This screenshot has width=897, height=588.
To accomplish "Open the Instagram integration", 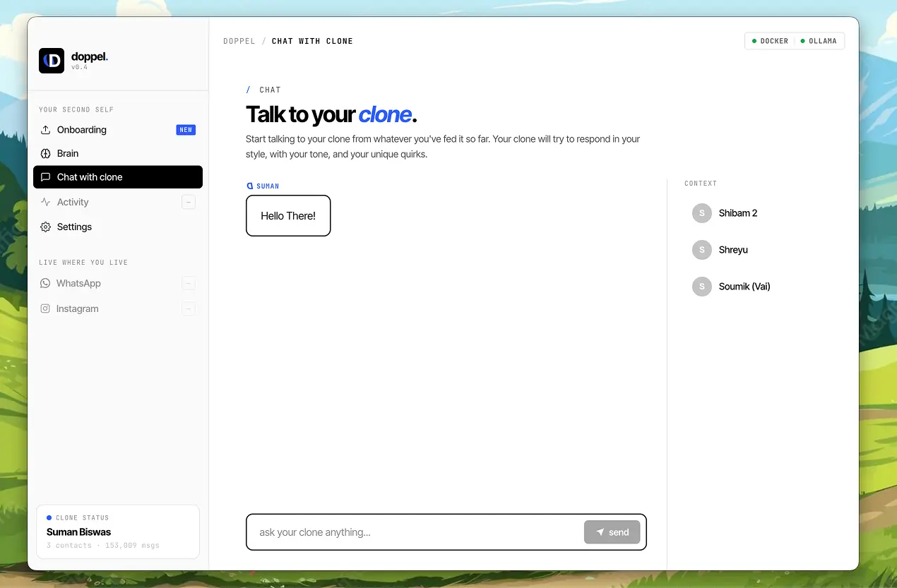I will pyautogui.click(x=118, y=308).
